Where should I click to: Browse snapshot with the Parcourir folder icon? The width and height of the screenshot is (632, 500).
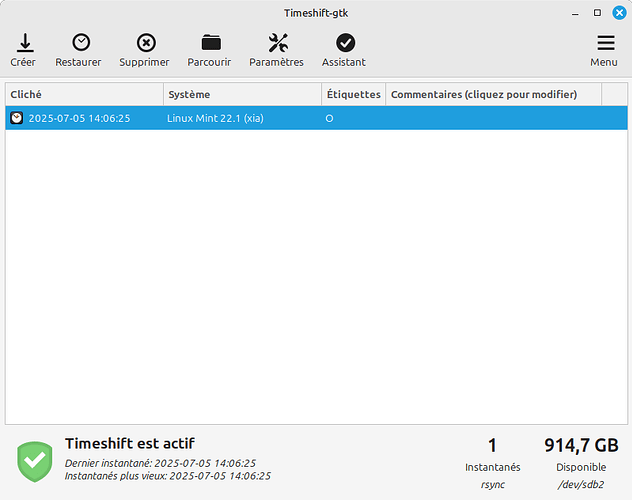tap(211, 42)
